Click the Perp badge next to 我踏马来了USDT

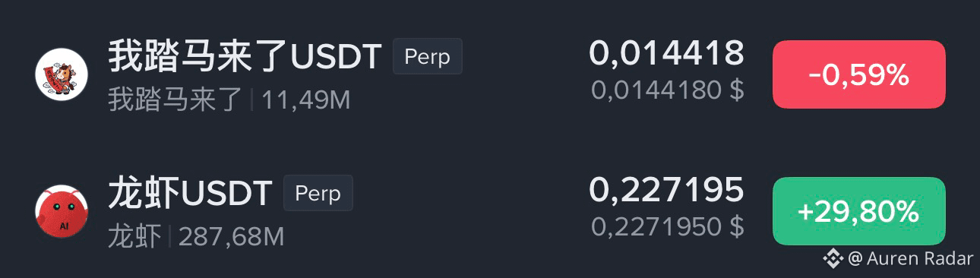pyautogui.click(x=427, y=56)
